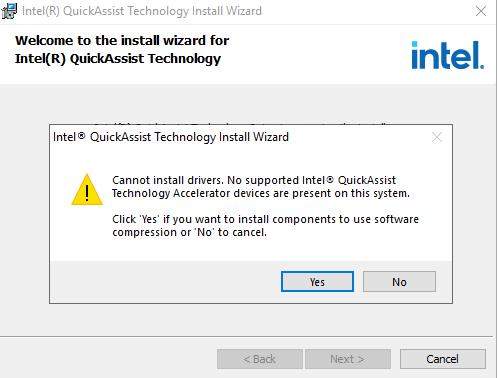Viewport: 498px width, 378px height.
Task: Click the gray button strip beside Yes
Action: (x=165, y=282)
